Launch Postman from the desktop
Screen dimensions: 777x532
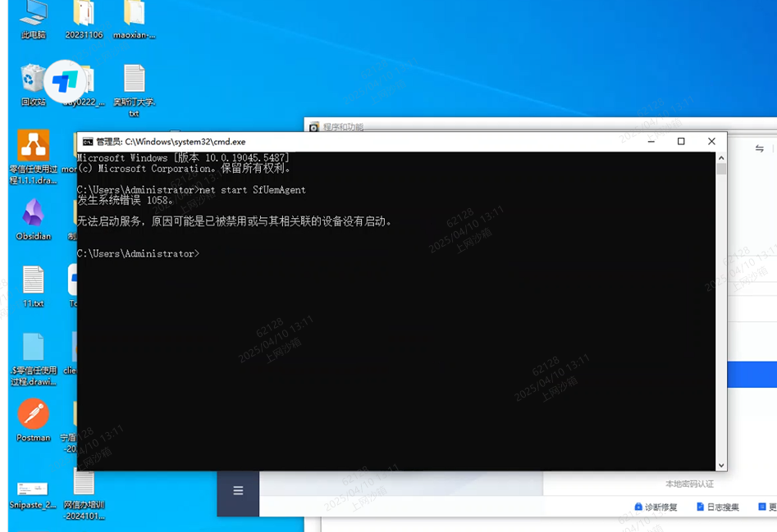click(34, 415)
